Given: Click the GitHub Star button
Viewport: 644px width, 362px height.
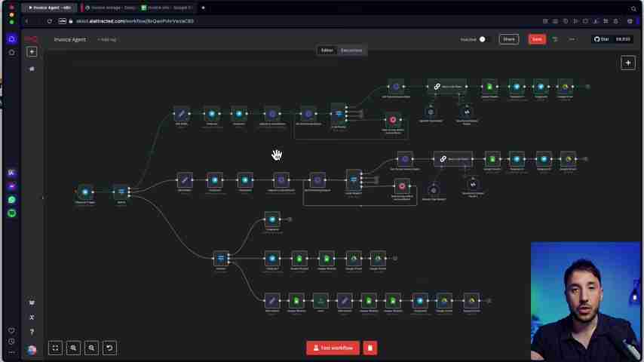Looking at the screenshot, I should click(x=612, y=39).
